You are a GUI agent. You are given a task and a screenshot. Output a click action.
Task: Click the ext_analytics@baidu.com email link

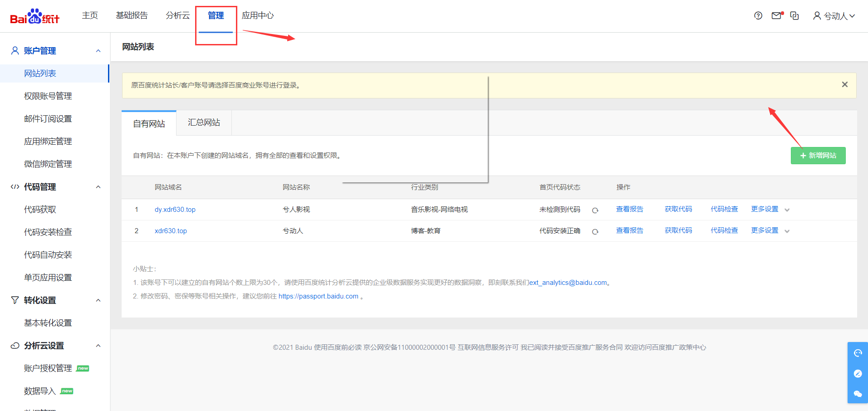point(568,283)
